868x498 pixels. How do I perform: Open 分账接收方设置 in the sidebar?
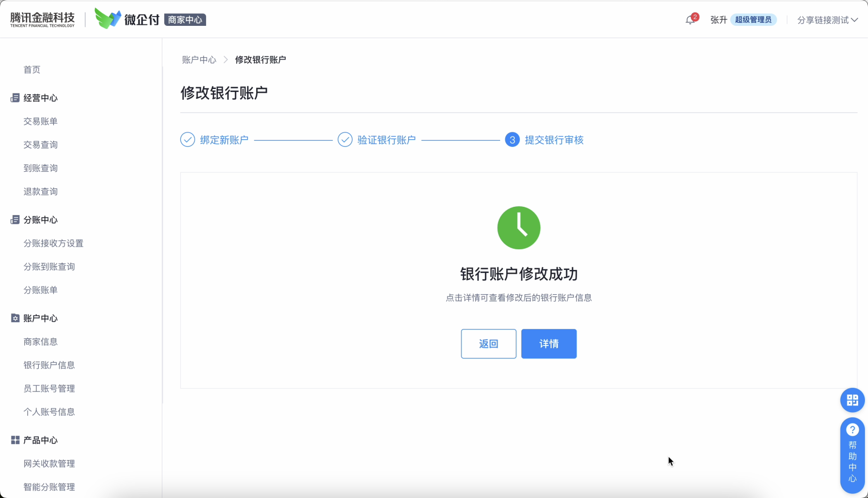pos(53,243)
